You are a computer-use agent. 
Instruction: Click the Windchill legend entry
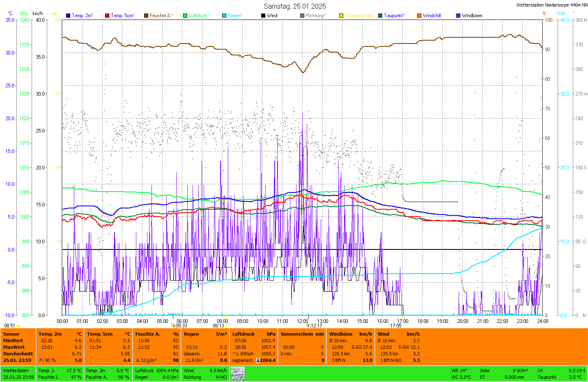click(432, 16)
